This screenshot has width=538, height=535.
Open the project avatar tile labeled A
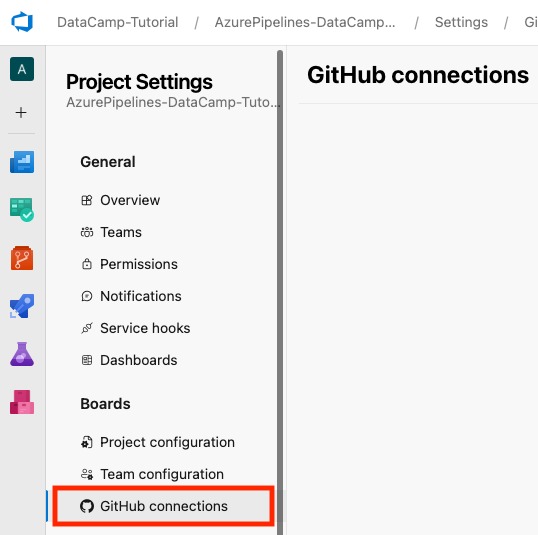[x=22, y=69]
